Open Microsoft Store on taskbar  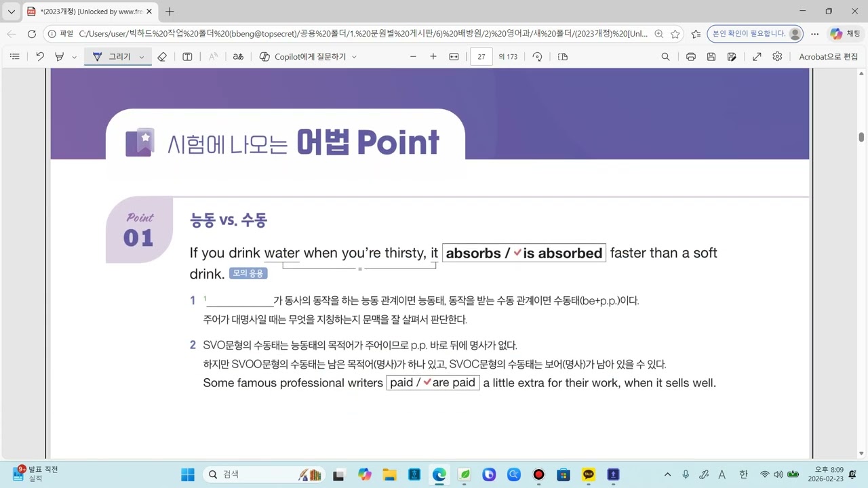(x=564, y=474)
